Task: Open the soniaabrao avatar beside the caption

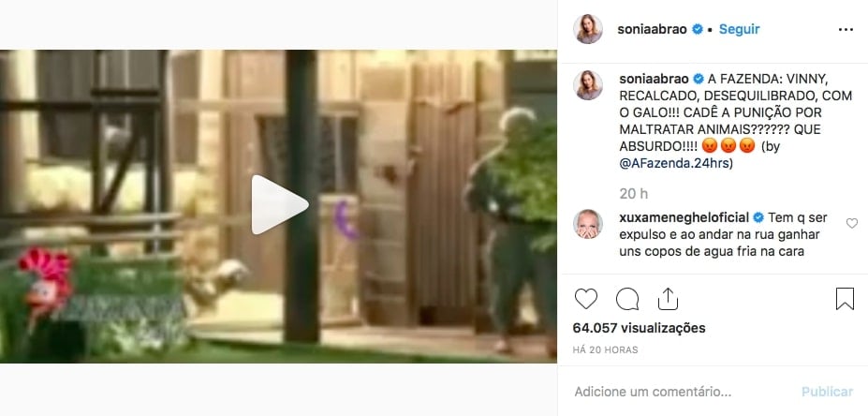Action: [588, 84]
